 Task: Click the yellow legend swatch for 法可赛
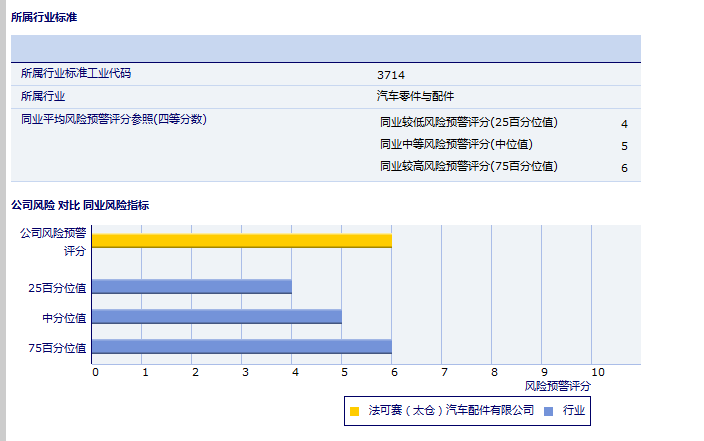click(355, 410)
